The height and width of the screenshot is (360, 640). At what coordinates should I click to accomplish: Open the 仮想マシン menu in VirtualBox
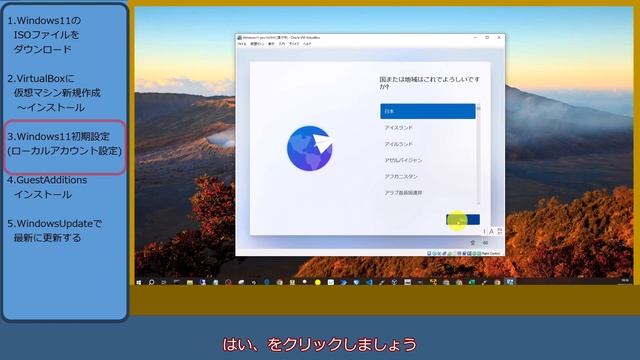point(257,44)
